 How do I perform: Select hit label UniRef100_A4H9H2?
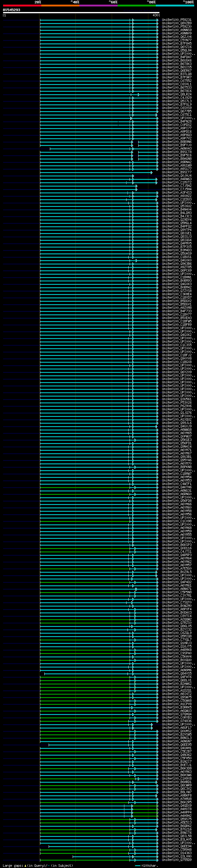point(177,816)
